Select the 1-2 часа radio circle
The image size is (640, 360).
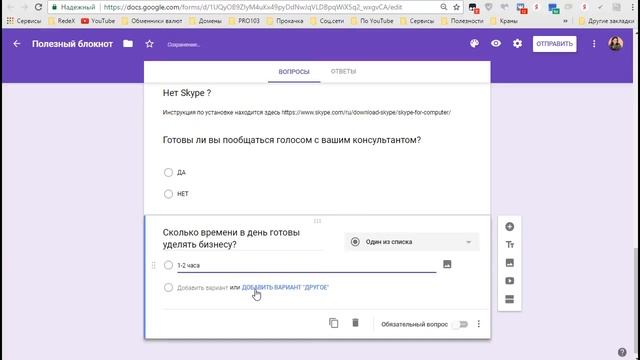pos(168,265)
